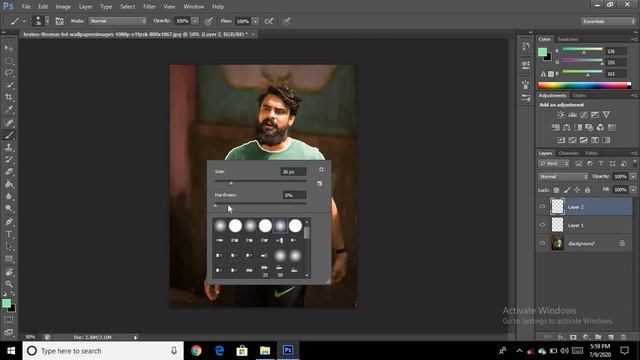Open layer Fill dropdown arrow
The width and height of the screenshot is (640, 360).
point(633,190)
